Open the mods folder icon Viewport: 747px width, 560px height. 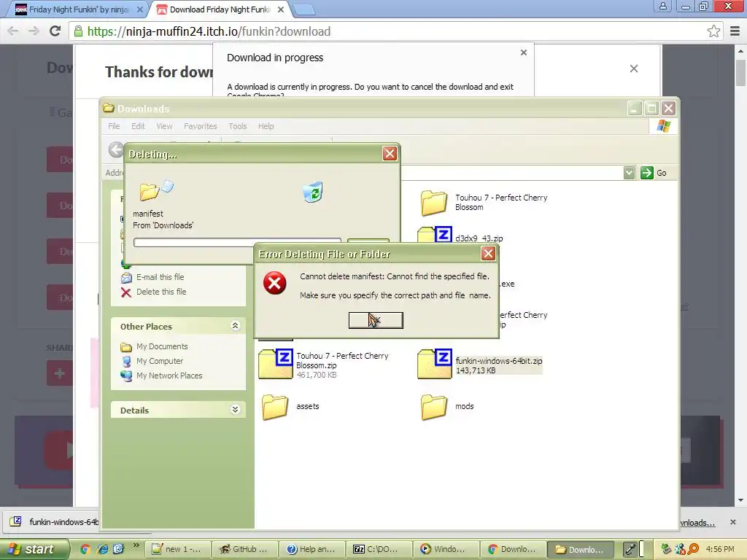tap(433, 407)
